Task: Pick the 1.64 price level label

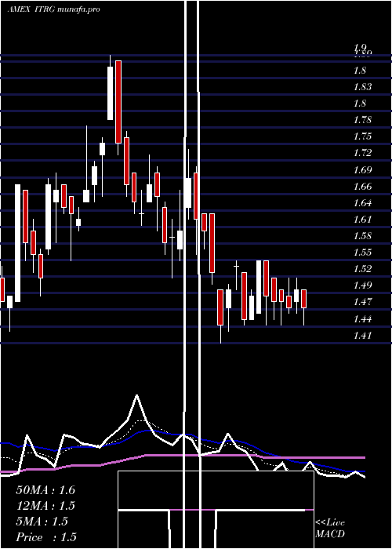Action: (x=362, y=202)
